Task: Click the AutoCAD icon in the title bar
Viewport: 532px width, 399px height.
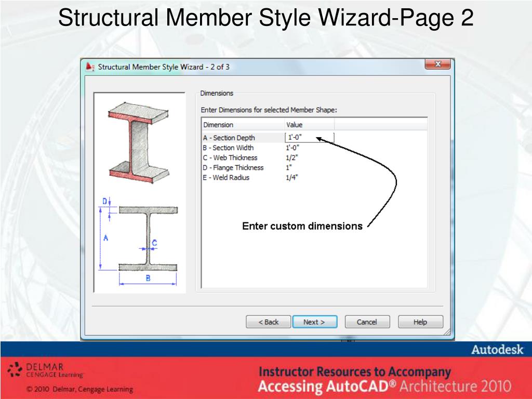Action: [90, 66]
